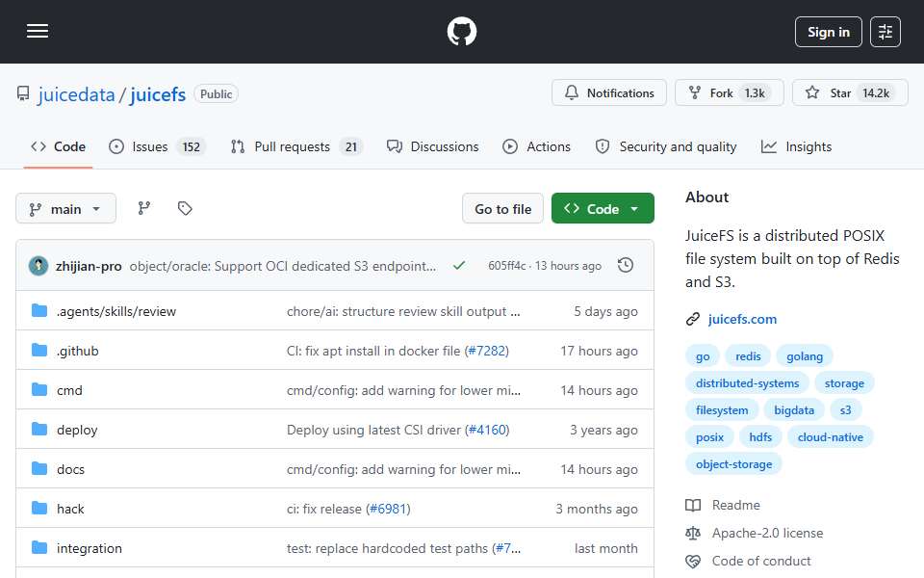This screenshot has width=924, height=578.
Task: Open the deploy folder
Action: (77, 430)
